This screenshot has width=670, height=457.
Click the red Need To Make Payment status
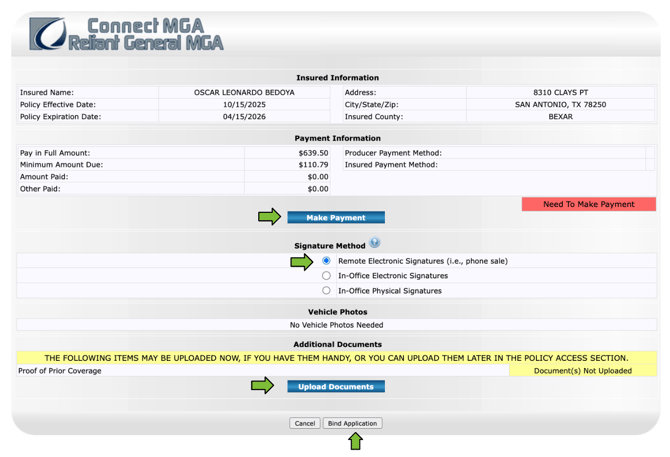pyautogui.click(x=588, y=204)
